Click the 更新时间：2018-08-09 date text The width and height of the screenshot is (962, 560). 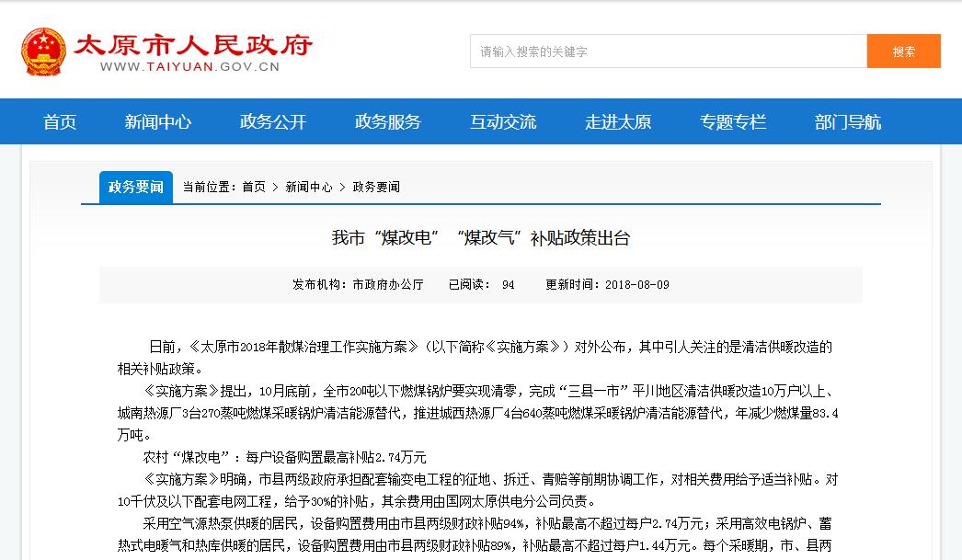607,285
